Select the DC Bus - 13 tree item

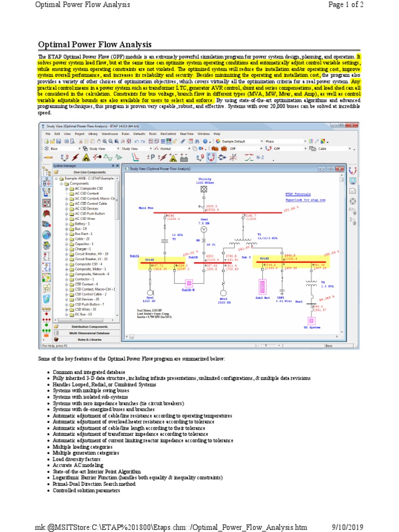click(83, 314)
